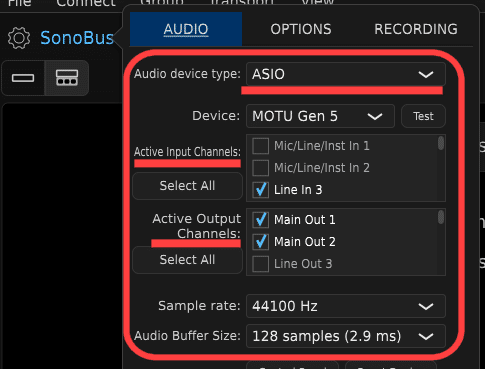Open the MOTU Gen 5 device dropdown
This screenshot has height=369, width=485.
(x=320, y=116)
